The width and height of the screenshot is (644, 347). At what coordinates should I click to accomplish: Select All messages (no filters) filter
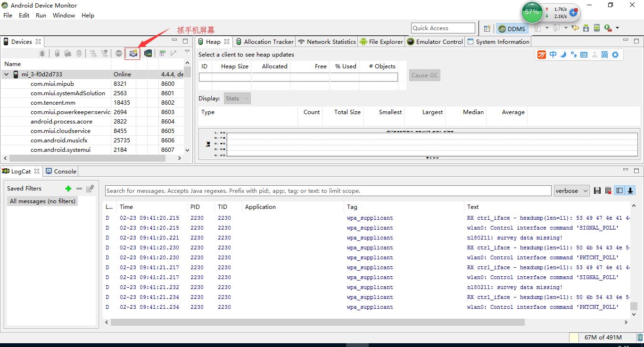[x=42, y=201]
